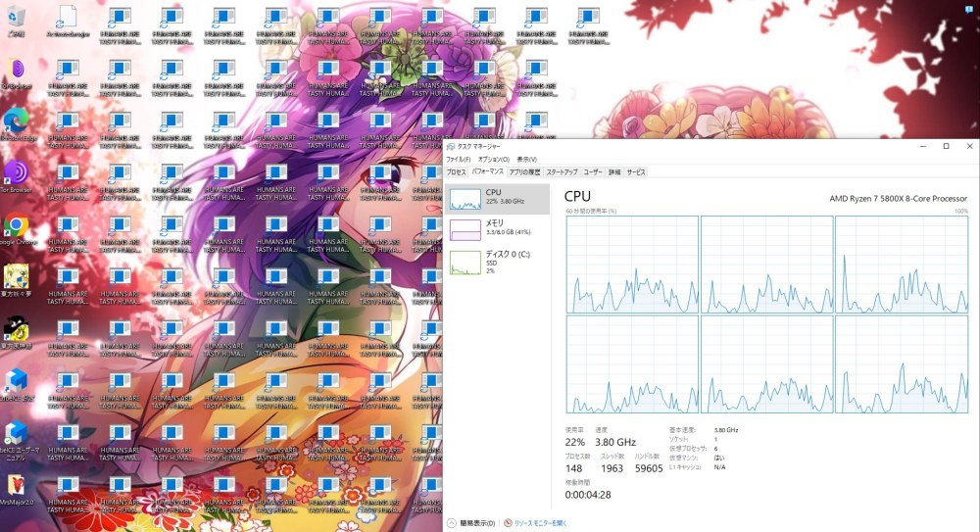Select HUMANS ARE TASTY icon beside 東方妖々夢
The width and height of the screenshot is (980, 532).
click(x=68, y=286)
